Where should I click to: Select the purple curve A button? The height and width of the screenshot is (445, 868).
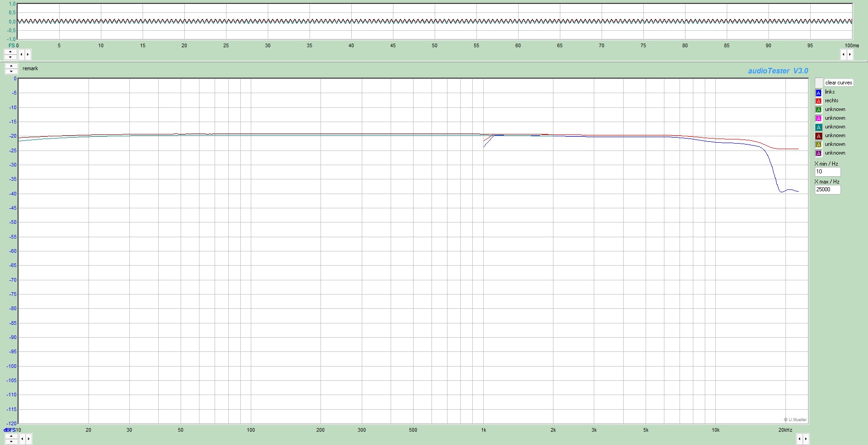click(818, 153)
